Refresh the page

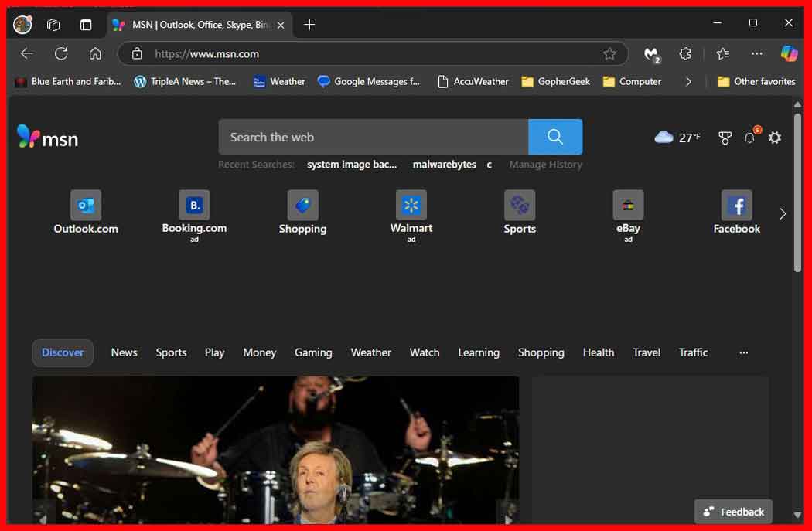pos(61,53)
